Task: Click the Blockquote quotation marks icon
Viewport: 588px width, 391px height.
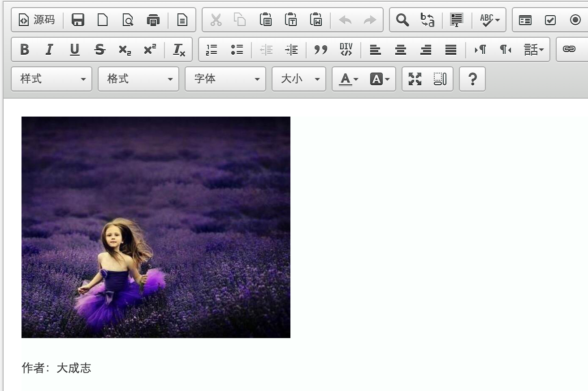Action: coord(321,50)
